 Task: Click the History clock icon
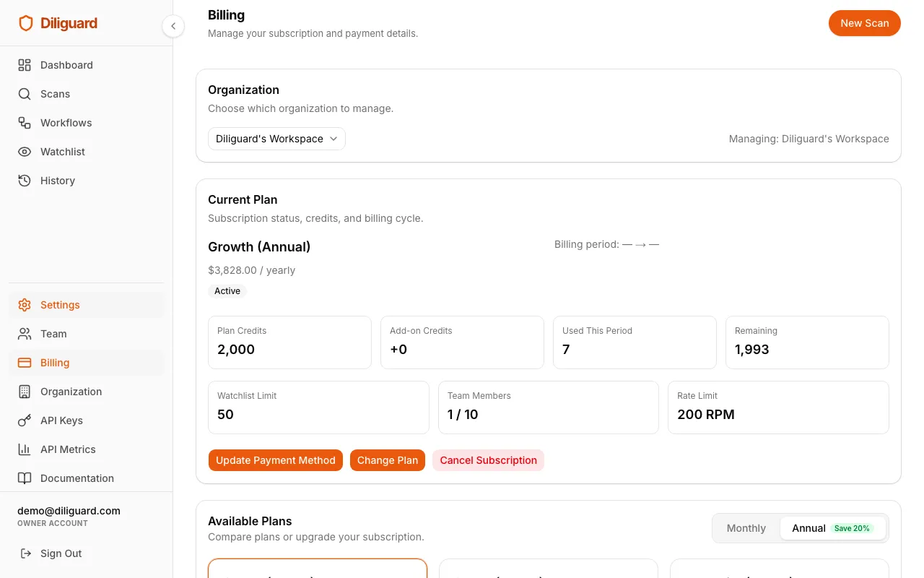point(25,181)
